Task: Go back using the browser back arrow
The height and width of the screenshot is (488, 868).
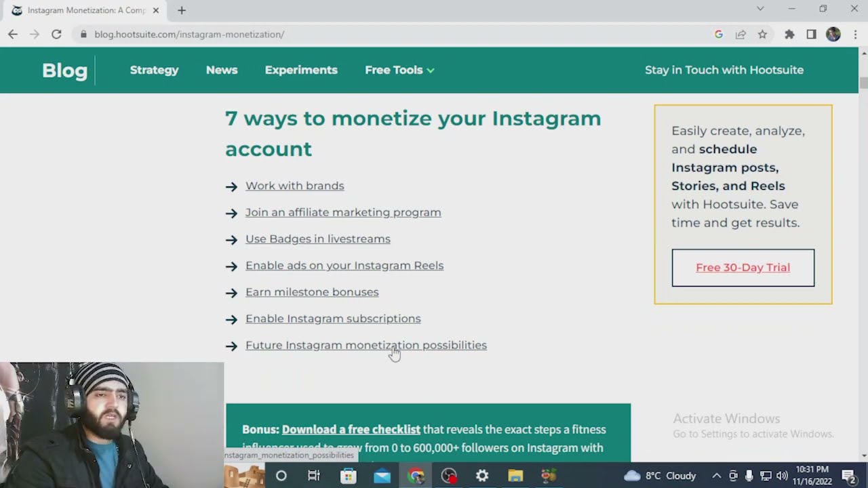Action: coord(13,34)
